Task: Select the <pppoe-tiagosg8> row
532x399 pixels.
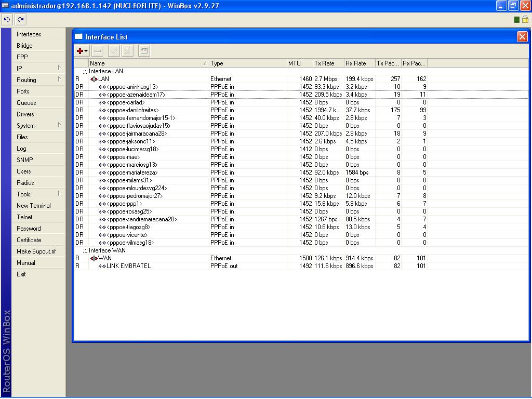Action: 301,228
